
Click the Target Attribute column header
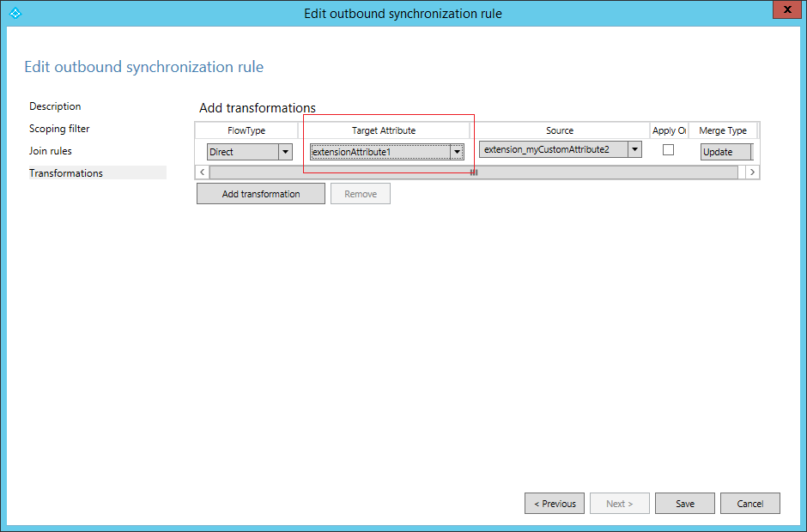pyautogui.click(x=385, y=130)
